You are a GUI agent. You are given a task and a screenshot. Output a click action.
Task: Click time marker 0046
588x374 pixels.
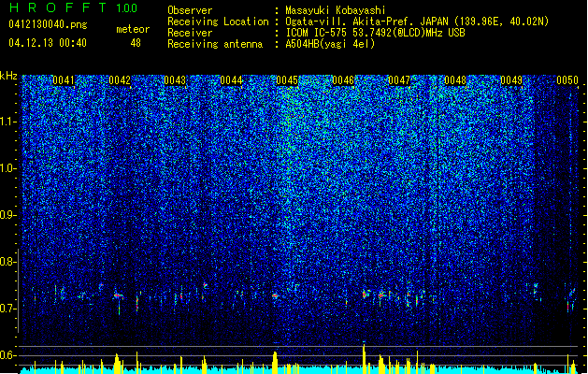click(343, 80)
